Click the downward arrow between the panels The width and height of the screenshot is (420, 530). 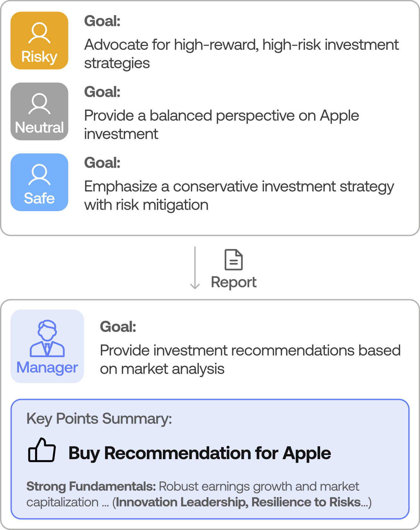(195, 268)
